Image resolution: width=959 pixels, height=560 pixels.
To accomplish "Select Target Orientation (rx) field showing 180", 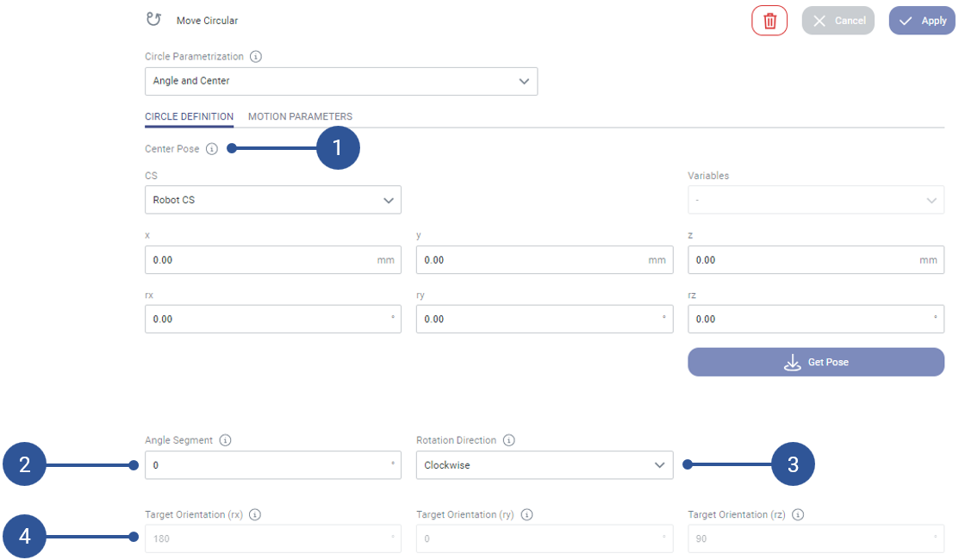I will 273,538.
